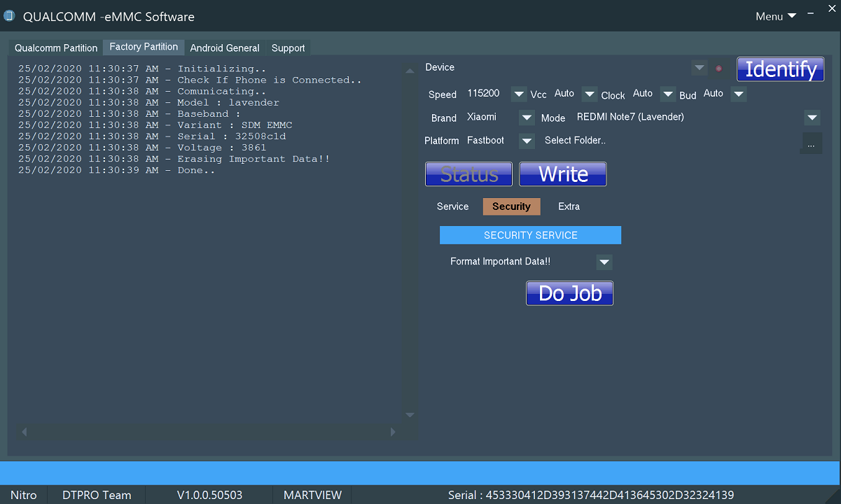The height and width of the screenshot is (504, 841).
Task: Click the 'Comunicating..' log line
Action: [142, 91]
